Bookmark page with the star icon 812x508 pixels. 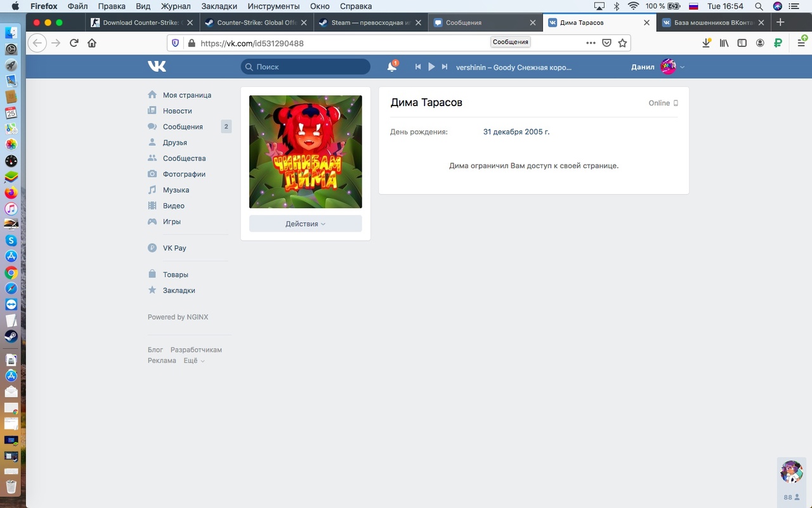622,43
